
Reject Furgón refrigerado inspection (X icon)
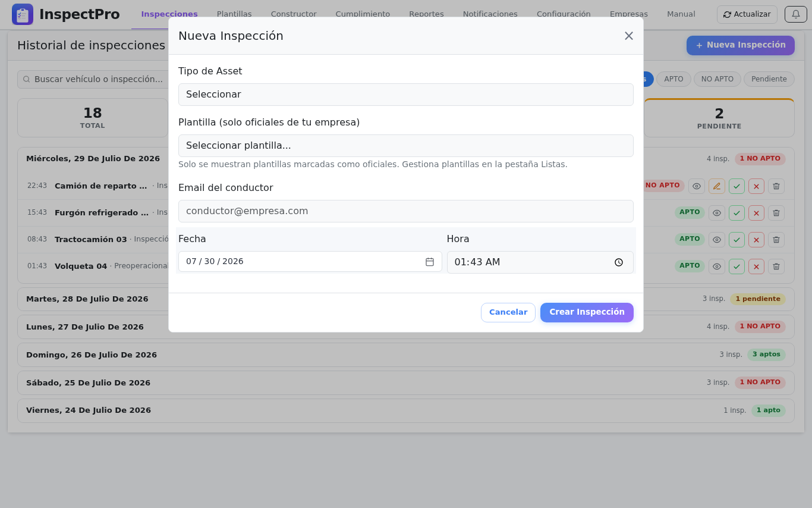pos(756,213)
